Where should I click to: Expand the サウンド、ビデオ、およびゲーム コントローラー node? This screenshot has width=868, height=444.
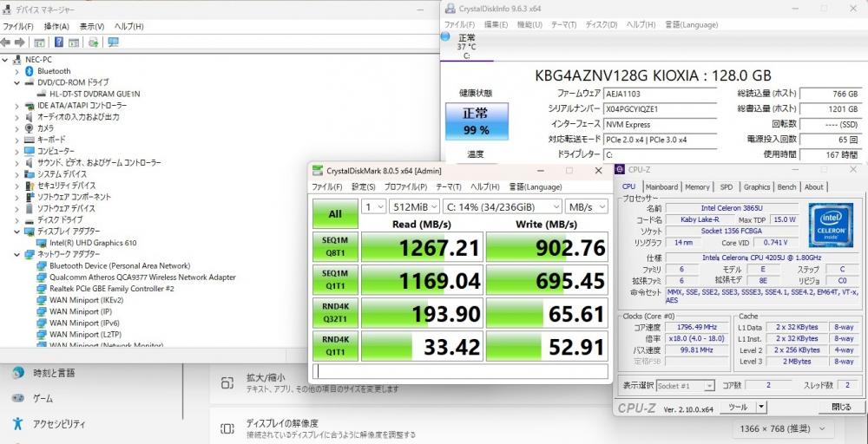16,162
